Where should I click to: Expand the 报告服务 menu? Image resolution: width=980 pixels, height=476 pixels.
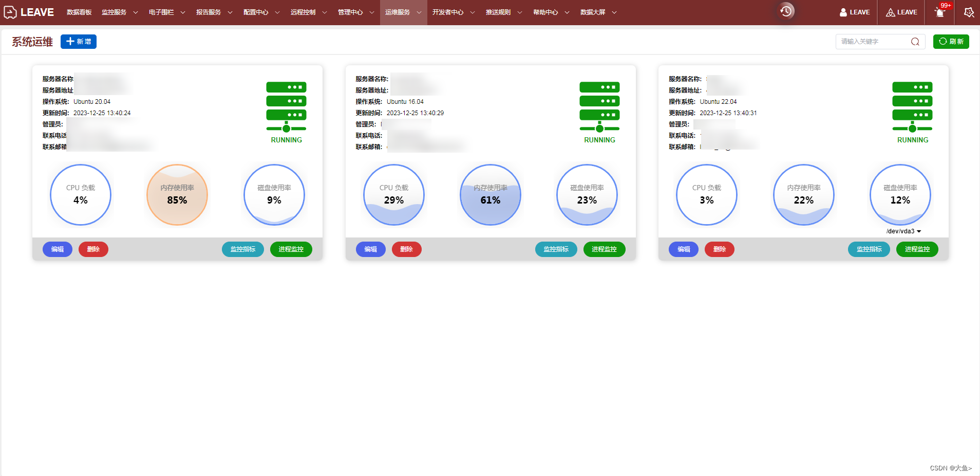point(214,12)
